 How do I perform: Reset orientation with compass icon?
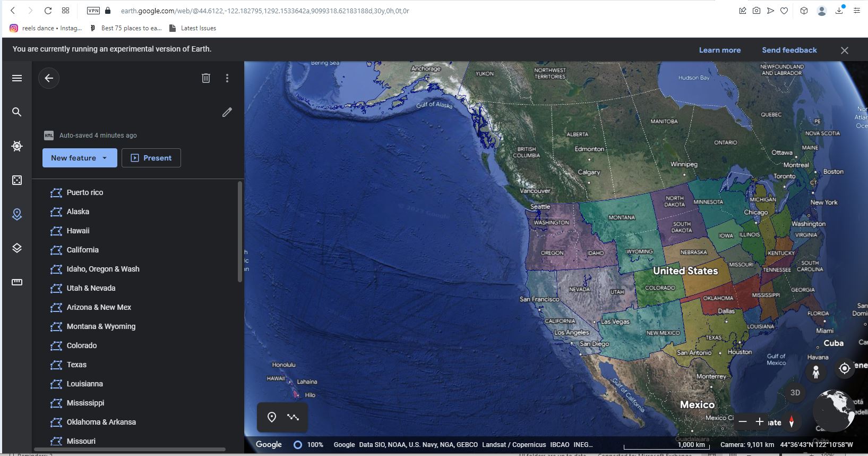(x=792, y=421)
